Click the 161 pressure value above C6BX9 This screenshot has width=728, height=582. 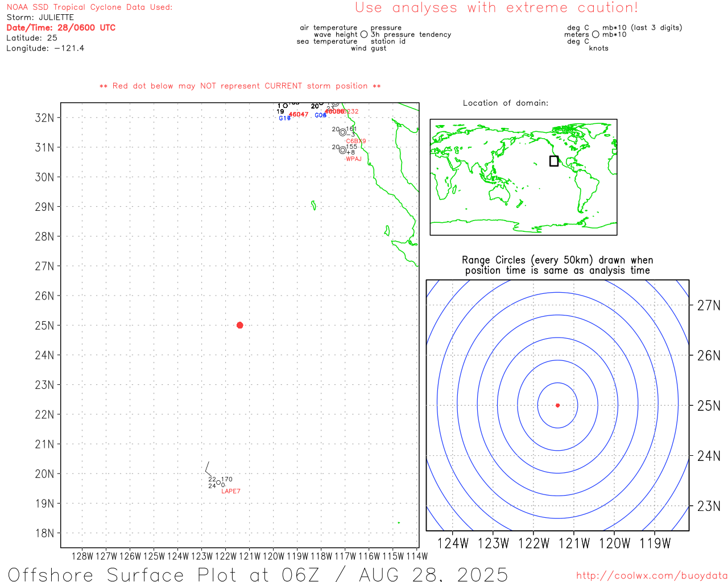[x=351, y=129]
